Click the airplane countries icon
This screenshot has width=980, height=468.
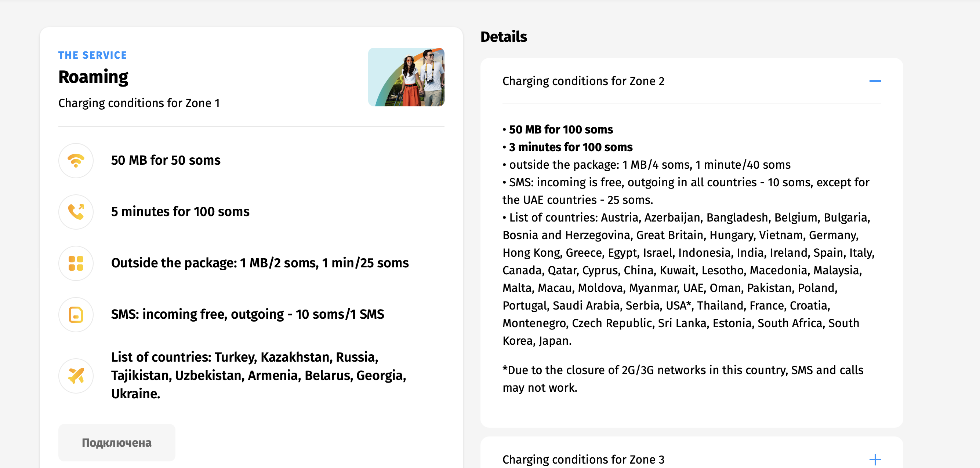(x=76, y=376)
